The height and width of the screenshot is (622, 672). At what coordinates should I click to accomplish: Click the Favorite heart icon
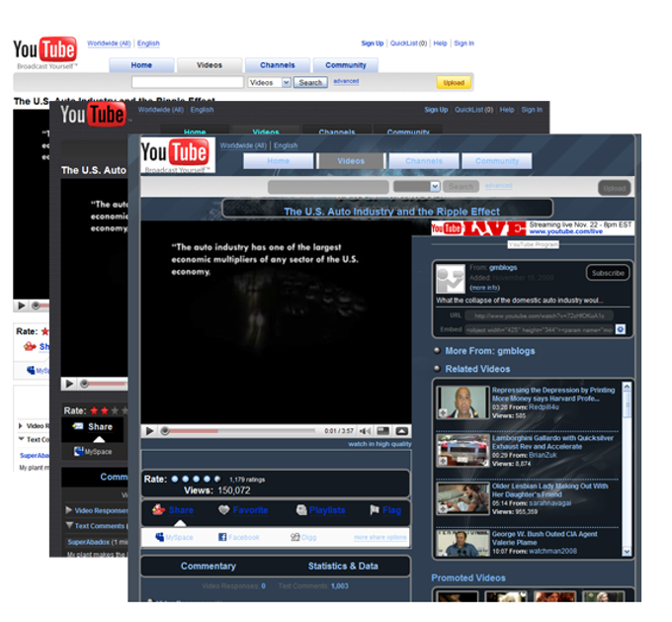[223, 509]
